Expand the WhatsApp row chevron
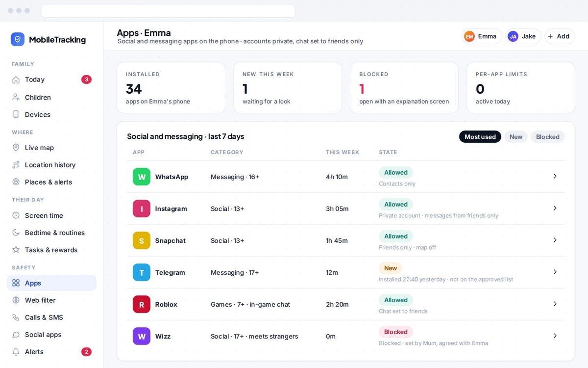The height and width of the screenshot is (368, 588). tap(555, 176)
